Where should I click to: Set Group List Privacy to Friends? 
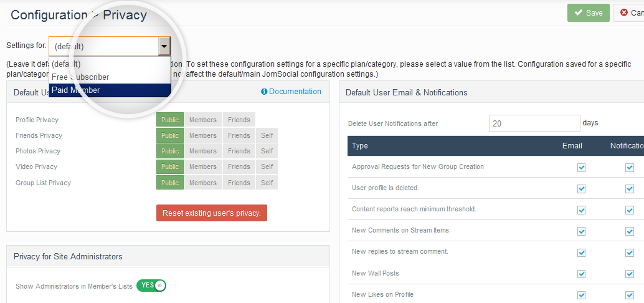pos(239,183)
